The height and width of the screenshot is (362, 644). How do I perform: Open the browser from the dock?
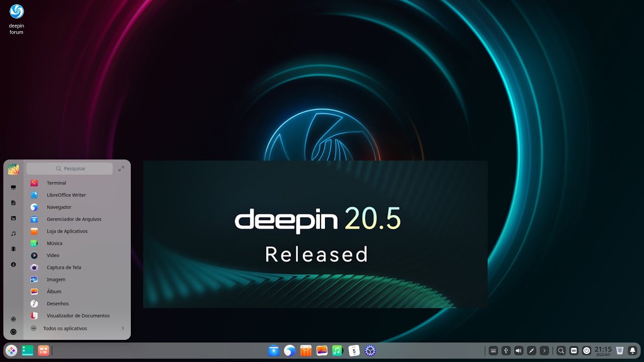(289, 350)
